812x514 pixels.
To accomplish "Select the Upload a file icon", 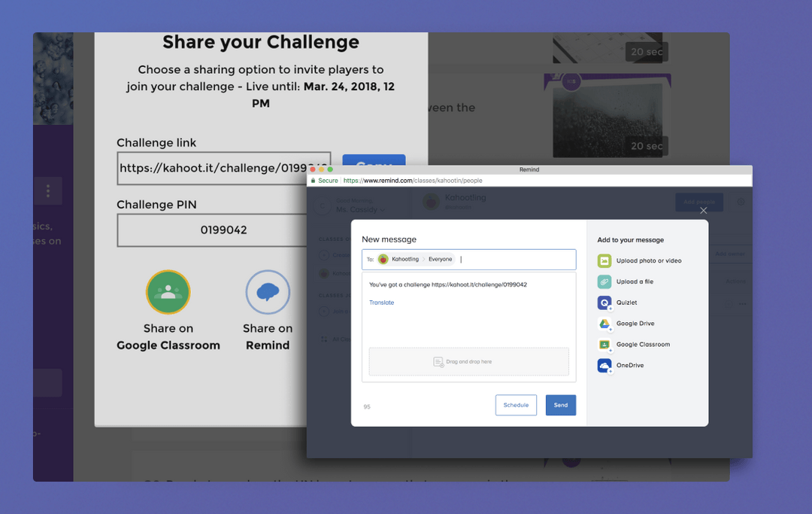I will pyautogui.click(x=605, y=281).
